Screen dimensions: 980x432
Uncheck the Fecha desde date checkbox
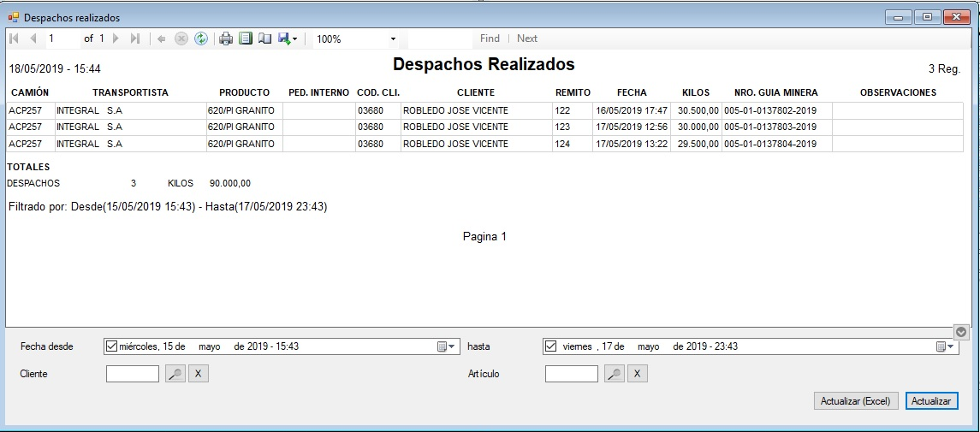[x=112, y=346]
